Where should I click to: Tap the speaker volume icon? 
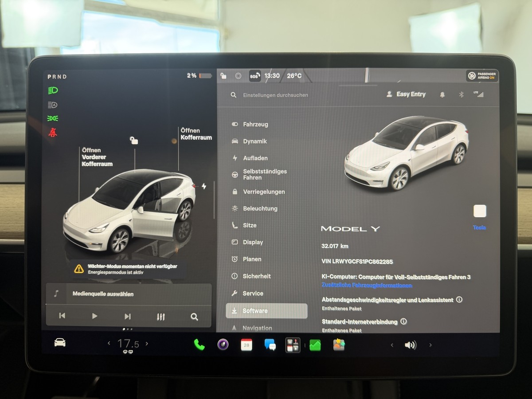coord(411,345)
